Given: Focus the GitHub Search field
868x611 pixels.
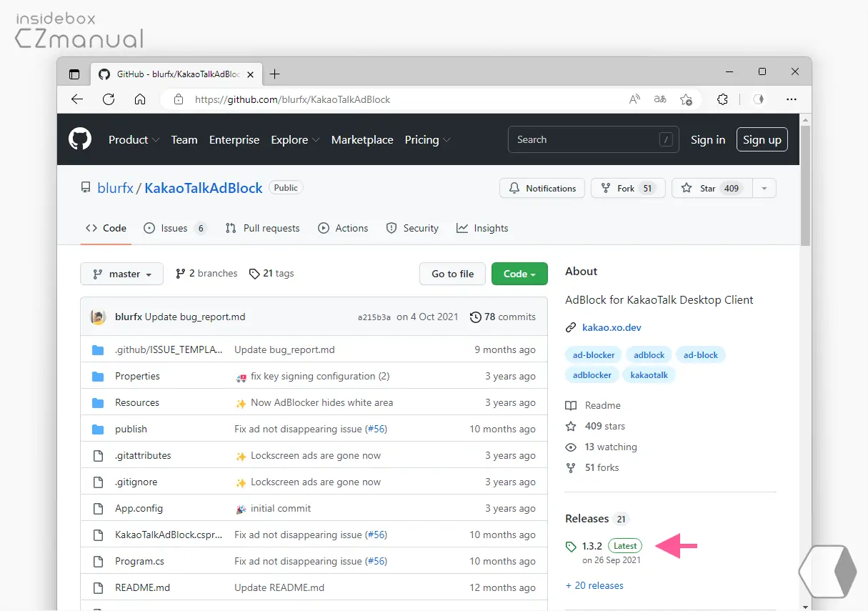Looking at the screenshot, I should coord(593,140).
